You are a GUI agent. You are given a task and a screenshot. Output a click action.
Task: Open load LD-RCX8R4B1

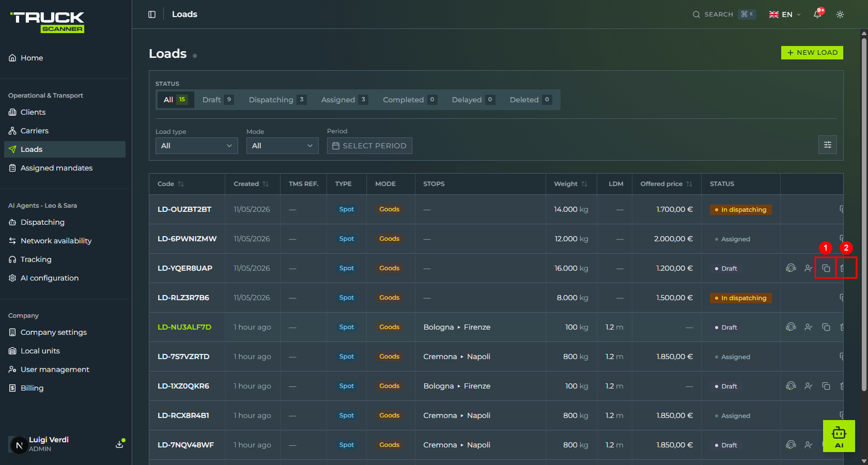[183, 415]
